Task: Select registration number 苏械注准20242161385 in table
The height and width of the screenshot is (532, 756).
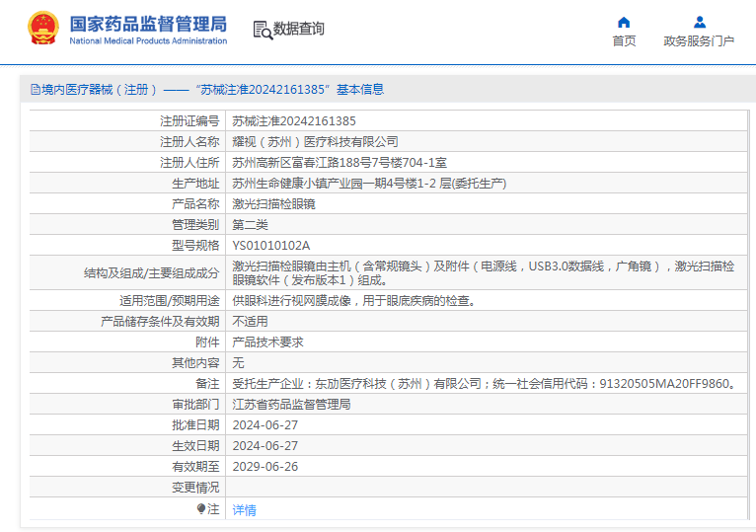Action: [x=294, y=121]
